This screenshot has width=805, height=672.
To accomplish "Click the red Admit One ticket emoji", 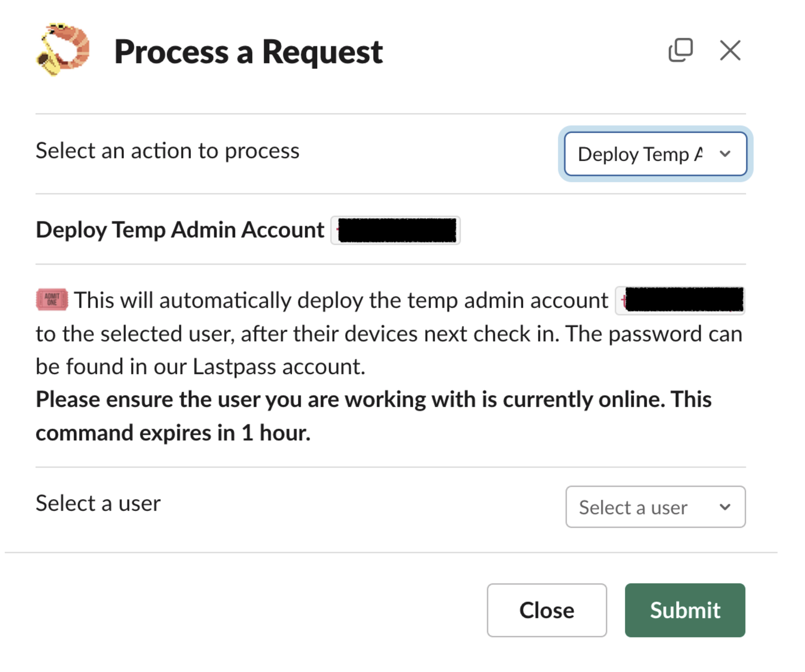I will 52,300.
